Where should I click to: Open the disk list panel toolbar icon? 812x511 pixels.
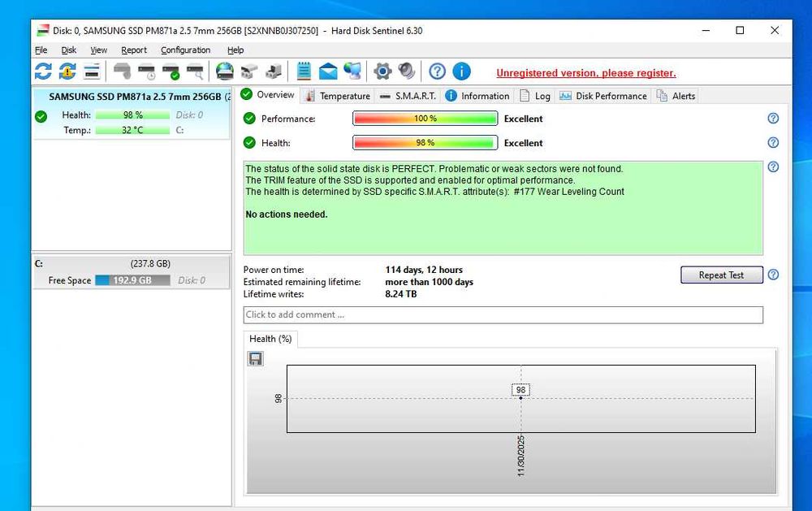(x=92, y=71)
